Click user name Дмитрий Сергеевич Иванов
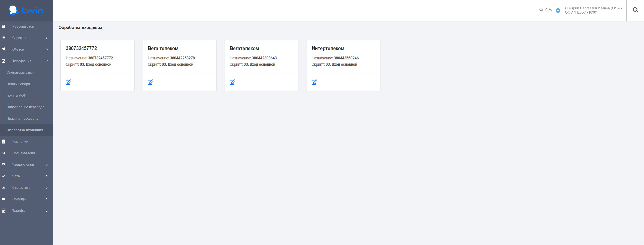The height and width of the screenshot is (245, 644). click(x=593, y=8)
